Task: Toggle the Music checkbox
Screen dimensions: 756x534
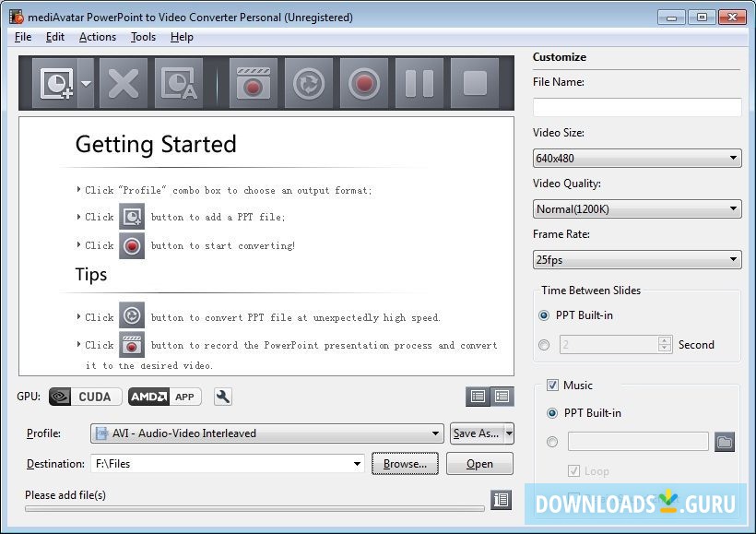Action: point(552,385)
